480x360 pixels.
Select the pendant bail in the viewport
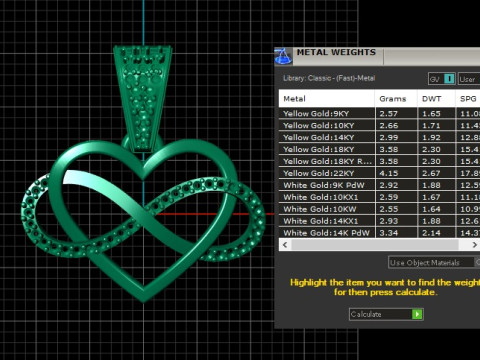point(143,98)
